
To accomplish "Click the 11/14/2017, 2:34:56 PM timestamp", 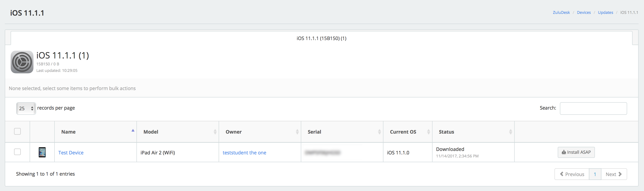I will pyautogui.click(x=457, y=156).
